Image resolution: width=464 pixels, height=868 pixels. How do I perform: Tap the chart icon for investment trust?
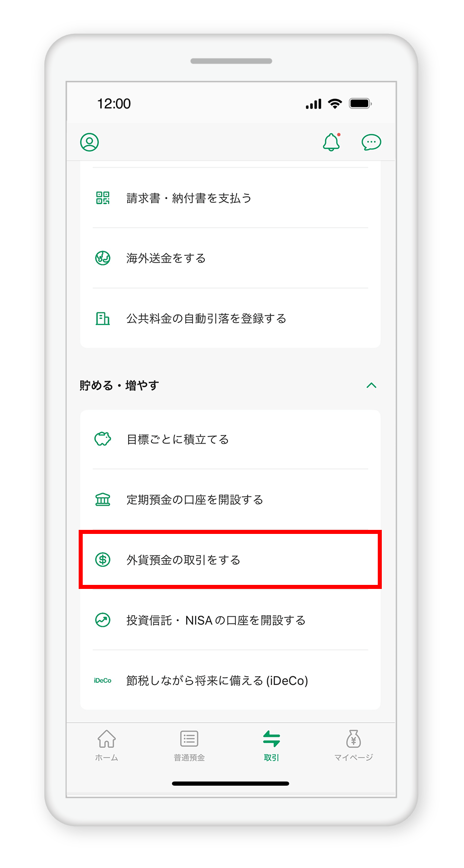click(103, 620)
